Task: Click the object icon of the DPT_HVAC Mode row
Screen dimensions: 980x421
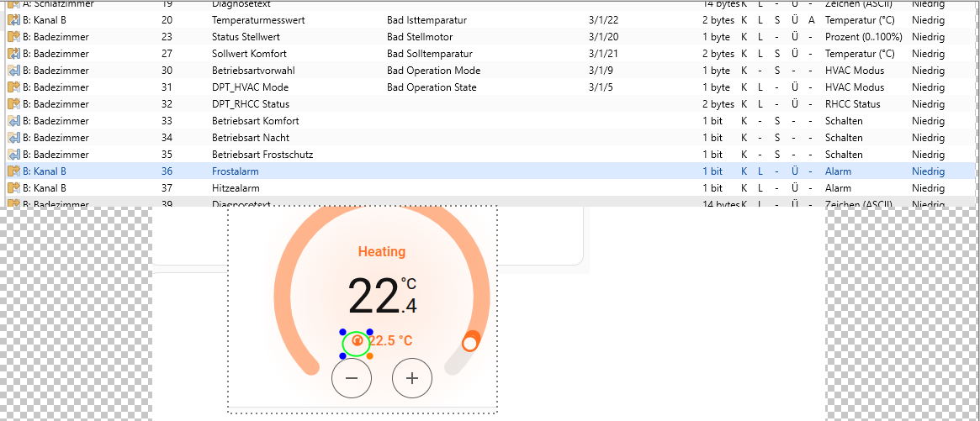Action: [x=13, y=87]
